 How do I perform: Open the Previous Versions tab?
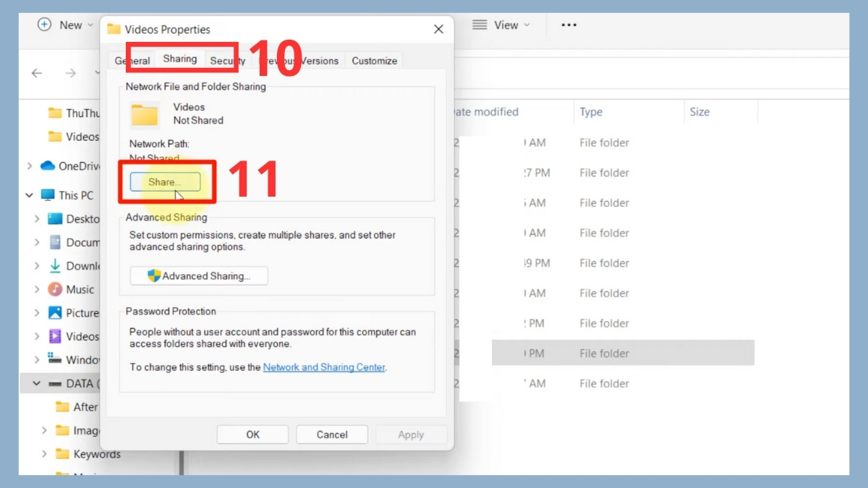[x=300, y=61]
